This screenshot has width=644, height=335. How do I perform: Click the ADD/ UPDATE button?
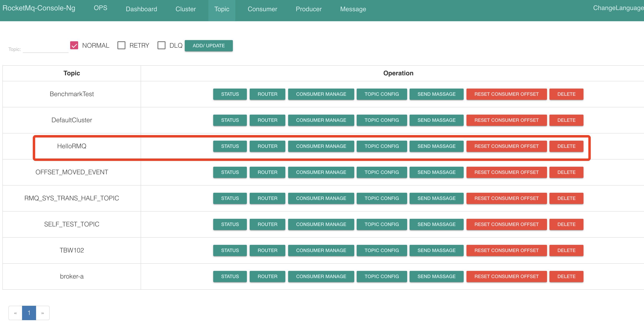pyautogui.click(x=209, y=46)
